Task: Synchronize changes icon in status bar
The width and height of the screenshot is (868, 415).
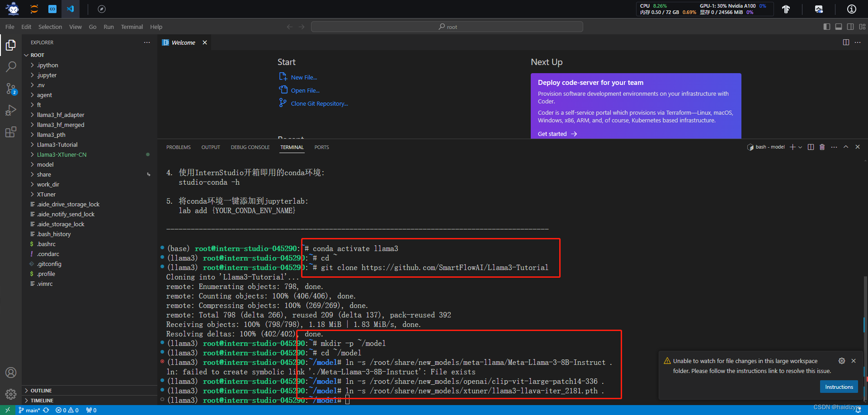Action: (x=46, y=410)
